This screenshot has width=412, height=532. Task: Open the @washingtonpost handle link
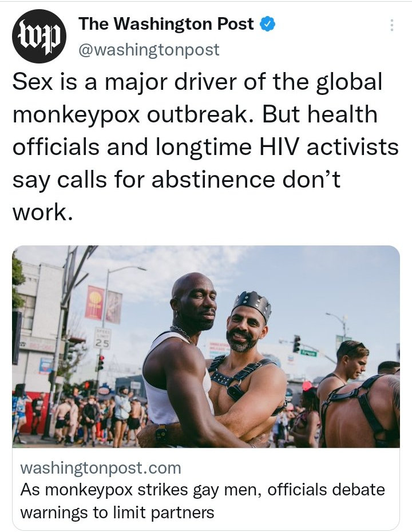tap(149, 50)
